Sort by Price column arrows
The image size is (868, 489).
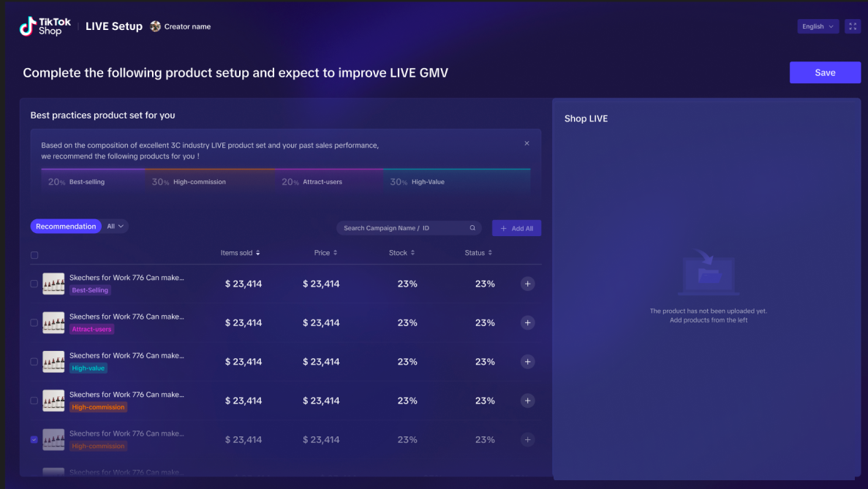[x=335, y=253]
